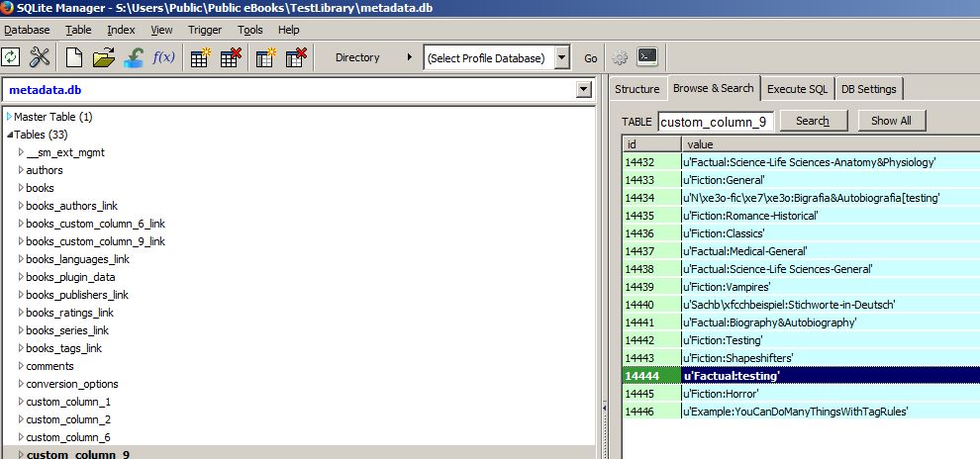Click the greyed-out gear icon in toolbar
Viewport: 980px width, 459px height.
[x=620, y=58]
